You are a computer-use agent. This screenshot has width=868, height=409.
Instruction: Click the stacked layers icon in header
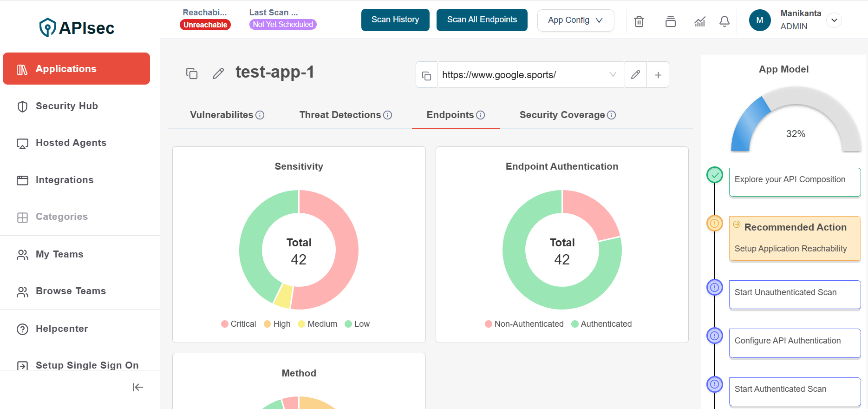(x=670, y=21)
